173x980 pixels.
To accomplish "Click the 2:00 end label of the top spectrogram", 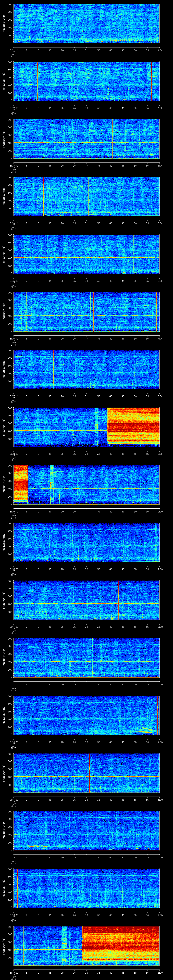I will tap(160, 50).
